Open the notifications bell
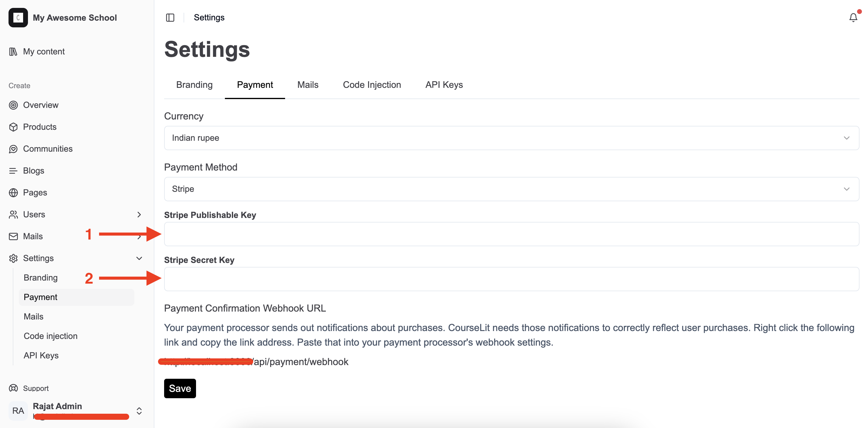This screenshot has height=428, width=868. point(853,17)
